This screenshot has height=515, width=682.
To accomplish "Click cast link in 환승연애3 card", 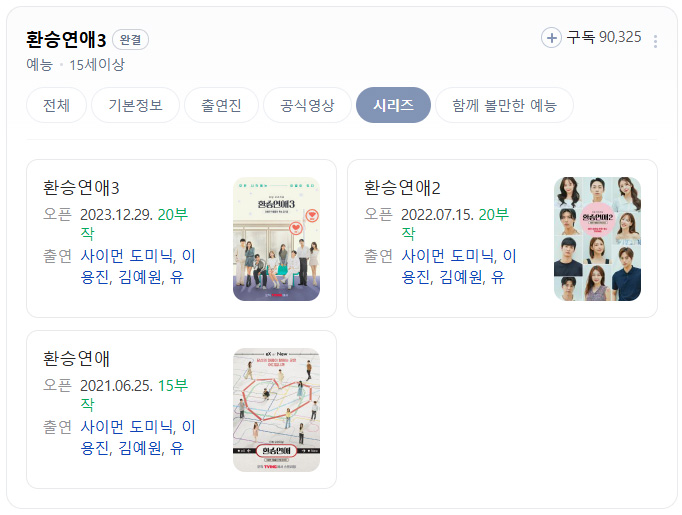I will click(138, 266).
